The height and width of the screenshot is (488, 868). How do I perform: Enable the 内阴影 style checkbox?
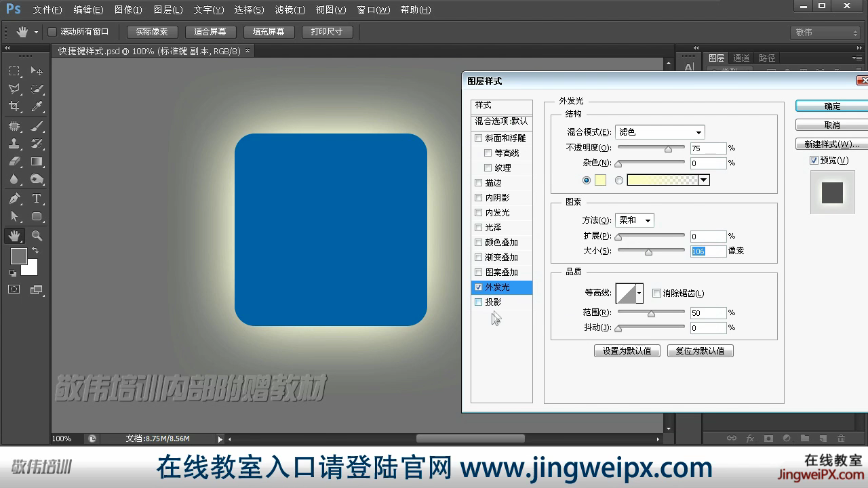pos(479,198)
